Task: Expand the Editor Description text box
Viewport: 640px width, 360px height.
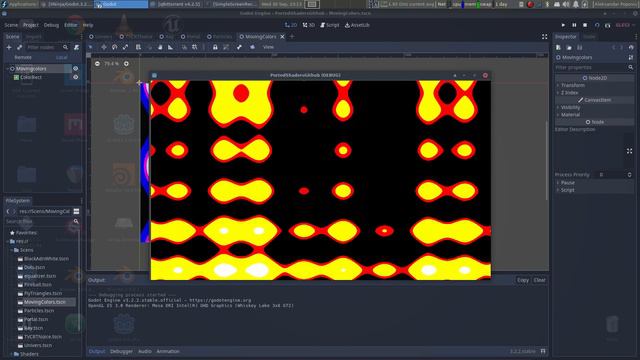Action: point(629,151)
